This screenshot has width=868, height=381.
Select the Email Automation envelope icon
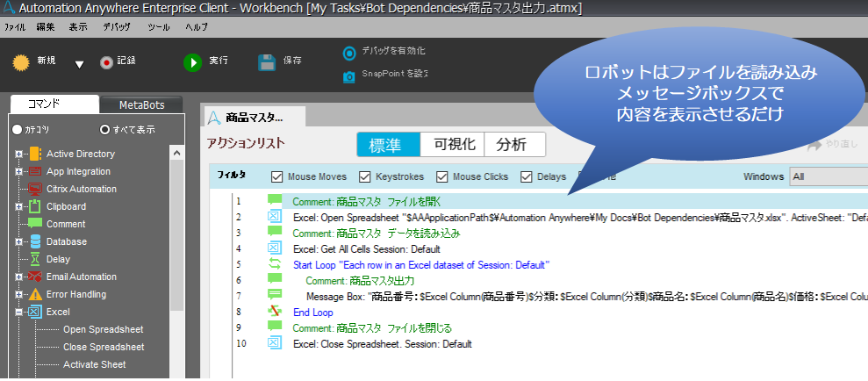35,277
